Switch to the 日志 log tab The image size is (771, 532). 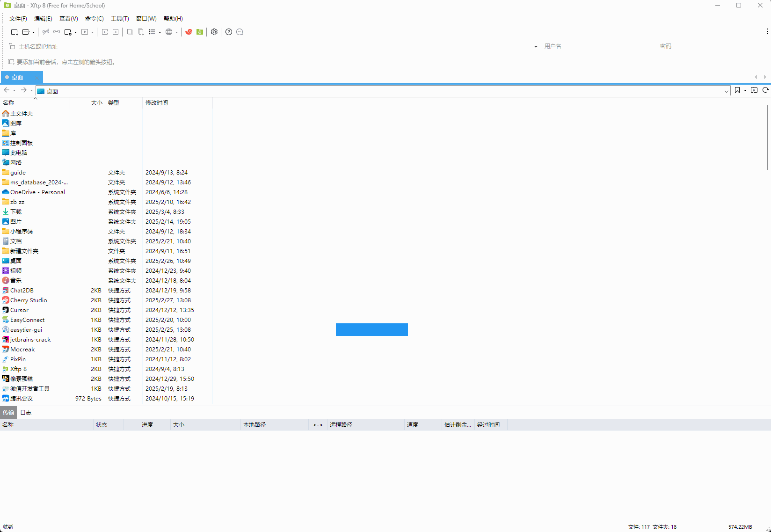(26, 412)
